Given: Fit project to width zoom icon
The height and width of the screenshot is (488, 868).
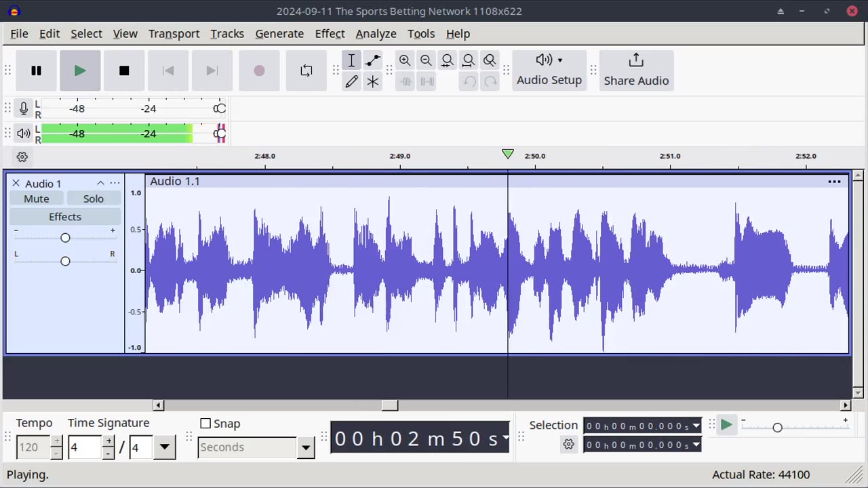Looking at the screenshot, I should coord(468,60).
